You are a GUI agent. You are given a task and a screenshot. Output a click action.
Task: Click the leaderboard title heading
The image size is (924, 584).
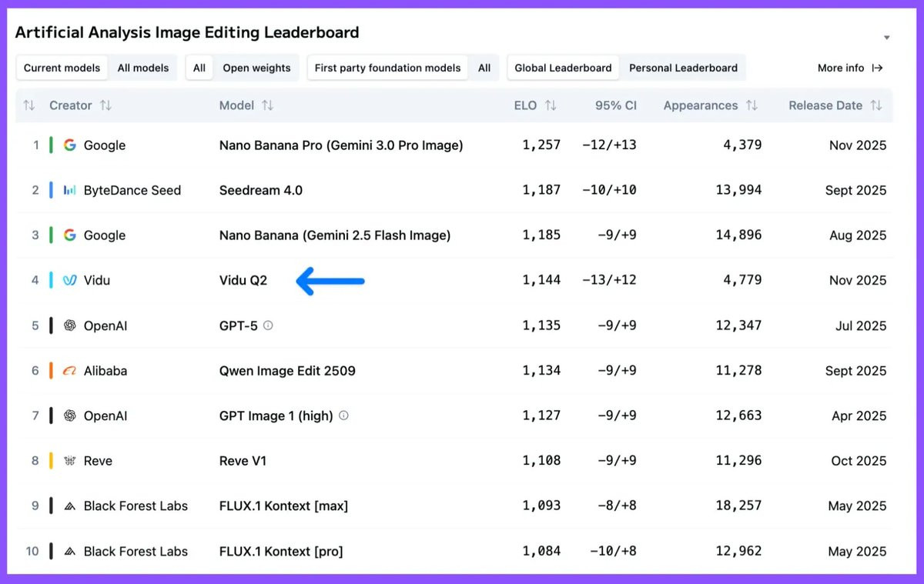[x=187, y=32]
